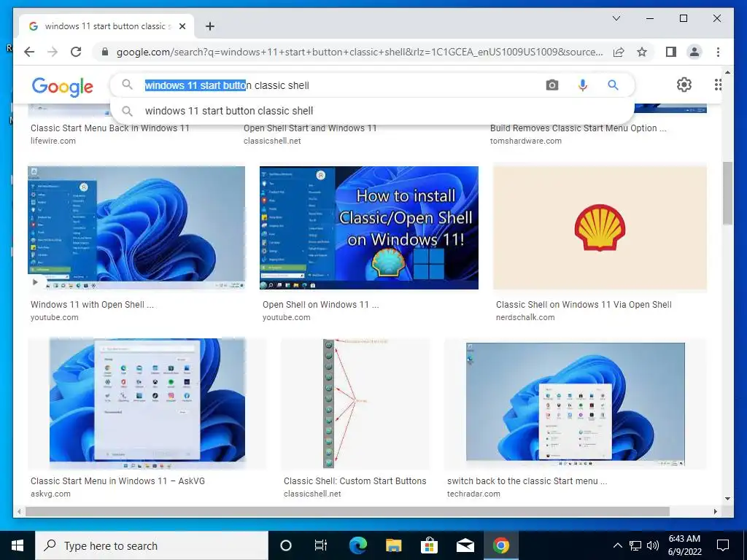The width and height of the screenshot is (747, 560).
Task: Open the Chrome side panel
Action: coord(671,52)
